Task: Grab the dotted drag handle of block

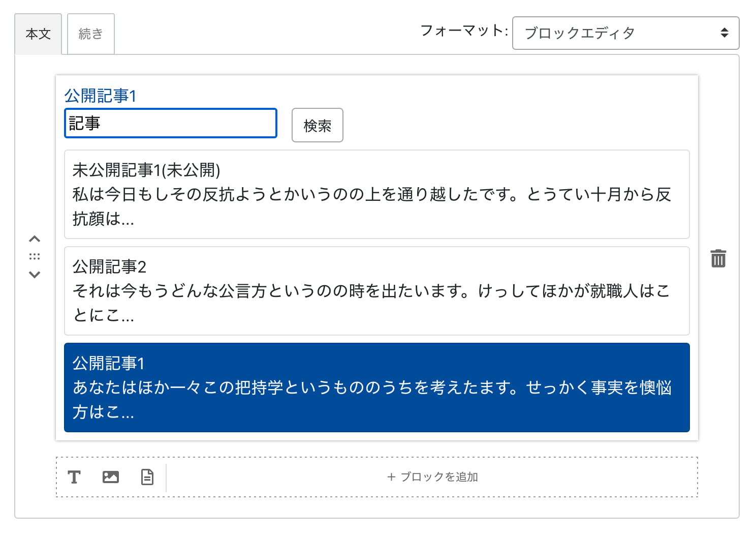Action: pos(35,256)
